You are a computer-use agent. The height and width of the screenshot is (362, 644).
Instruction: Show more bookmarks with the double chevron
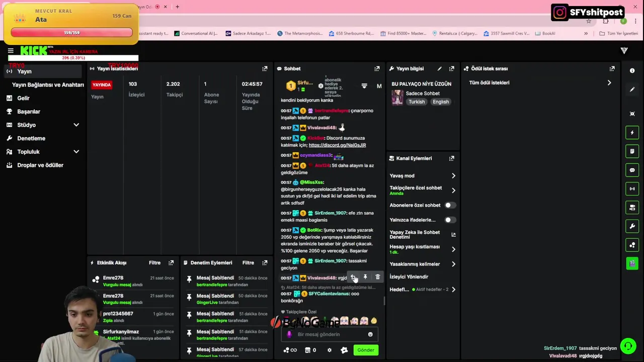click(586, 33)
